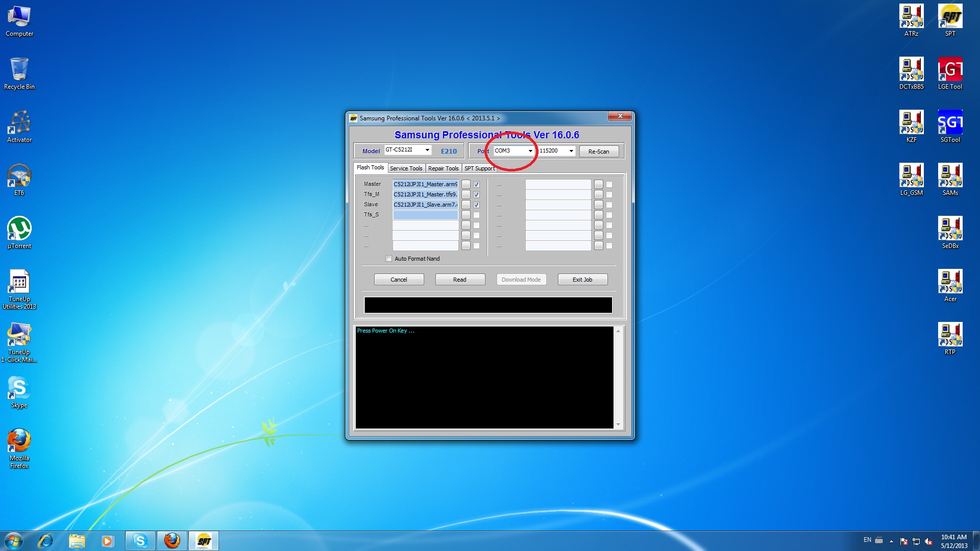The image size is (980, 551).
Task: Click the Cancel button
Action: click(x=399, y=280)
